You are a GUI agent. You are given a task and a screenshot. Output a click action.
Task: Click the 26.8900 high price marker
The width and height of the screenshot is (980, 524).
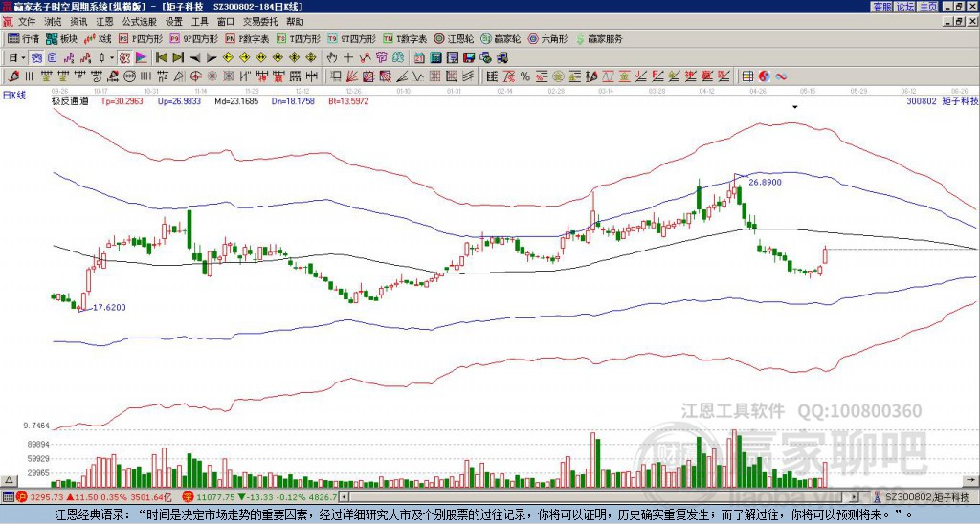tap(765, 183)
